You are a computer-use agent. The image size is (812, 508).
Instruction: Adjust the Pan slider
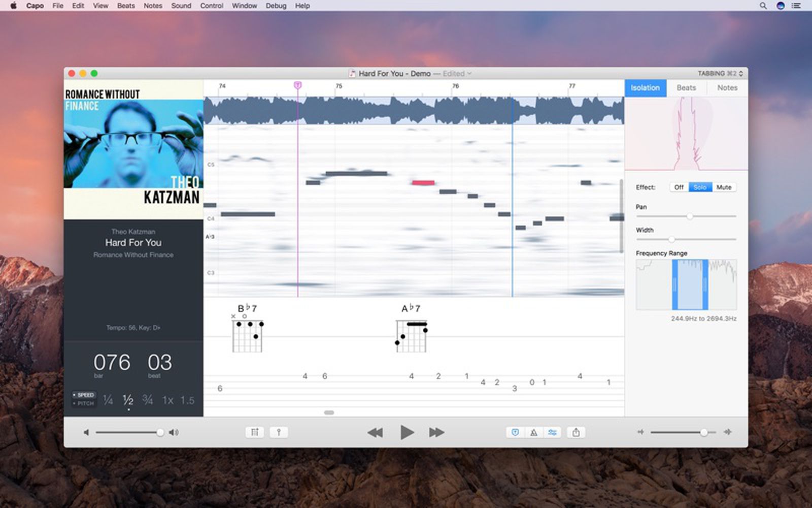tap(690, 216)
